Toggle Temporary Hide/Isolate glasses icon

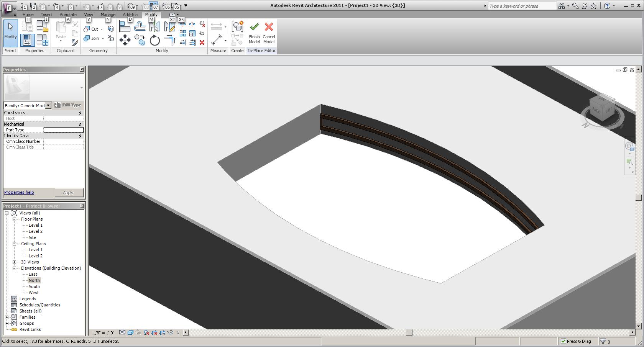[170, 332]
